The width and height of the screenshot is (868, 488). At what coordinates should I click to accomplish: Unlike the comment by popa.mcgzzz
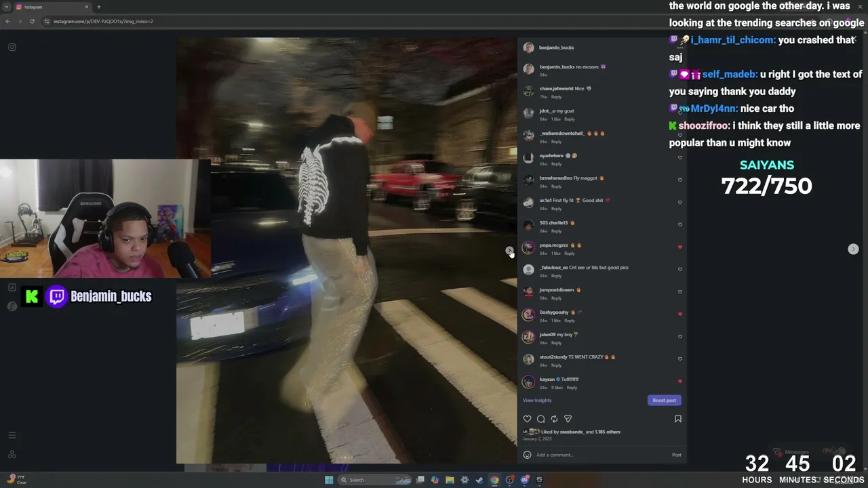click(680, 247)
